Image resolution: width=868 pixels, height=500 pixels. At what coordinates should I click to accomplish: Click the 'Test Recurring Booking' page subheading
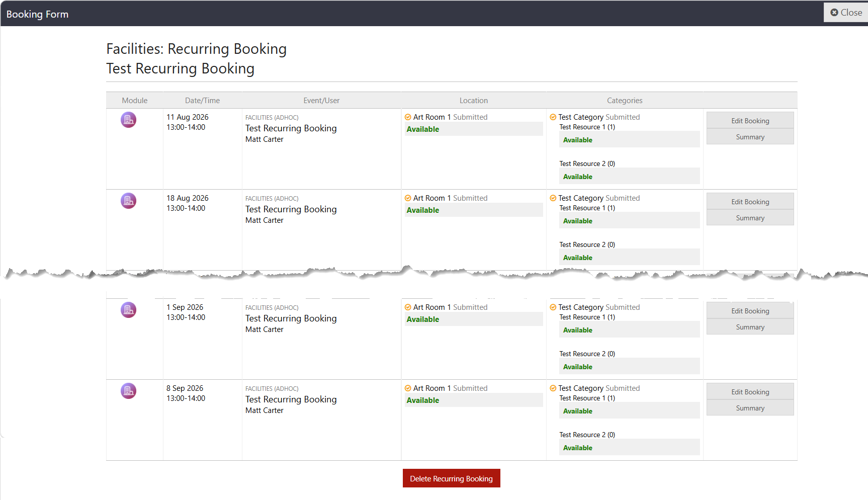point(181,68)
